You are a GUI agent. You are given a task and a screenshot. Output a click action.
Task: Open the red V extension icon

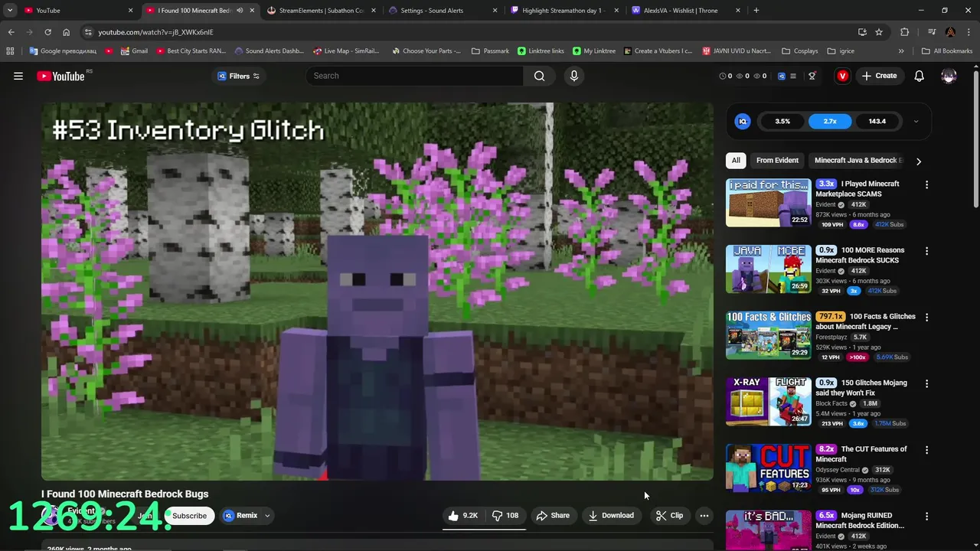point(843,76)
